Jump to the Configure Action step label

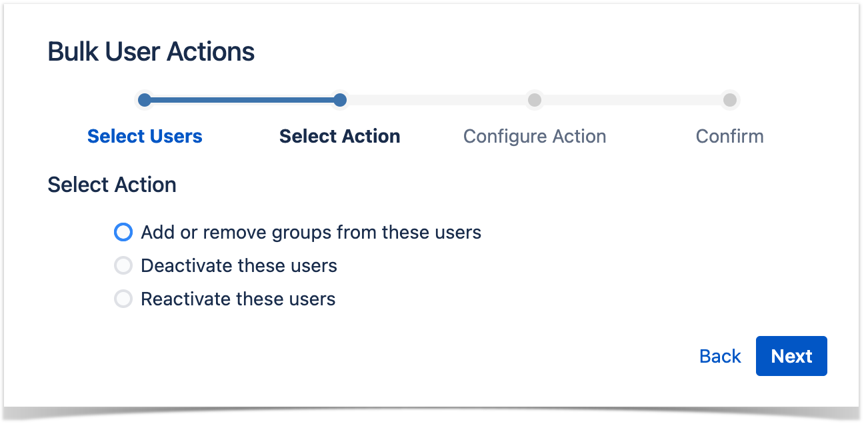pyautogui.click(x=535, y=136)
